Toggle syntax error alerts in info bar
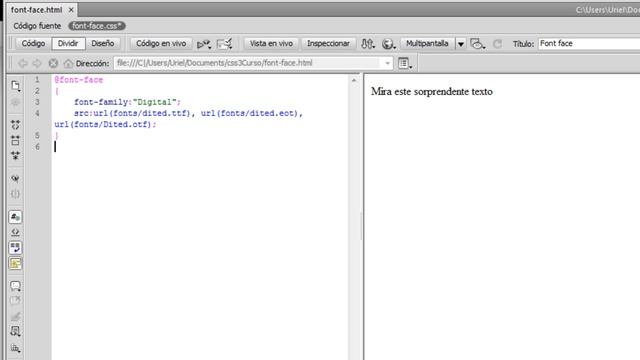 coord(16,263)
